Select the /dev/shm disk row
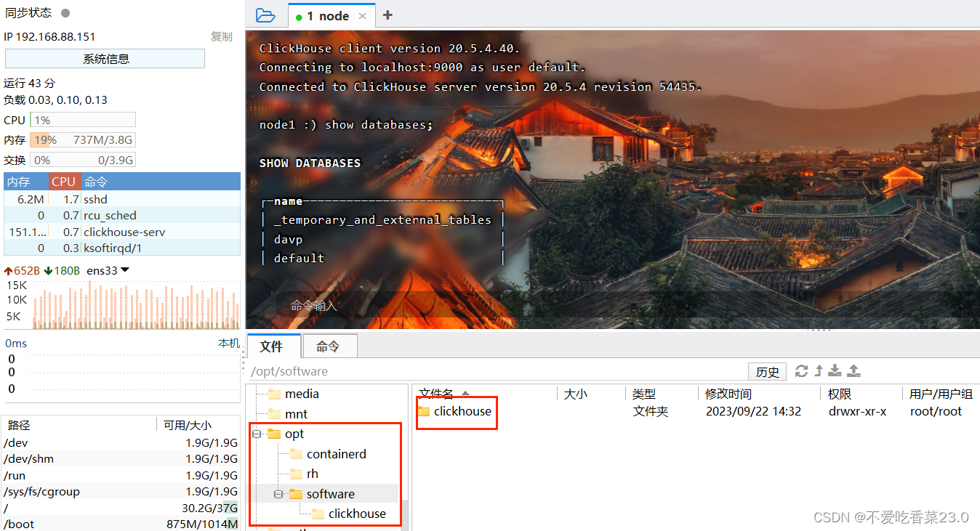The width and height of the screenshot is (980, 531). tap(121, 459)
